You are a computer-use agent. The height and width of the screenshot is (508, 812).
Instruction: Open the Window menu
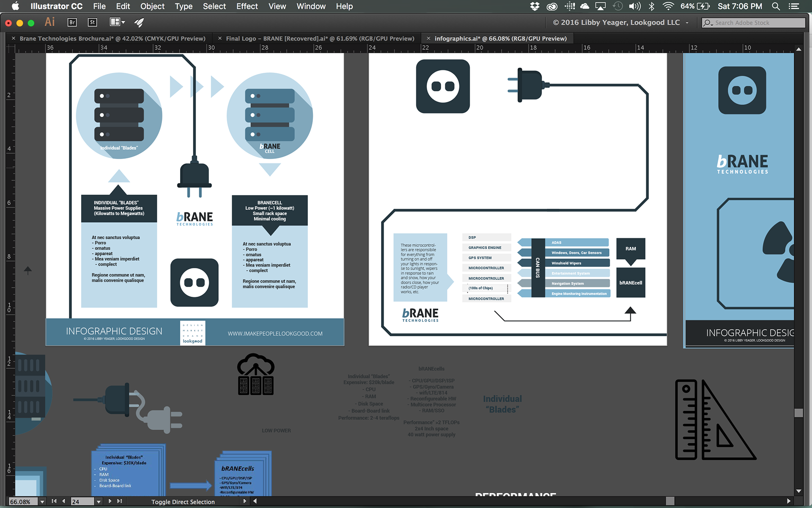pos(311,6)
